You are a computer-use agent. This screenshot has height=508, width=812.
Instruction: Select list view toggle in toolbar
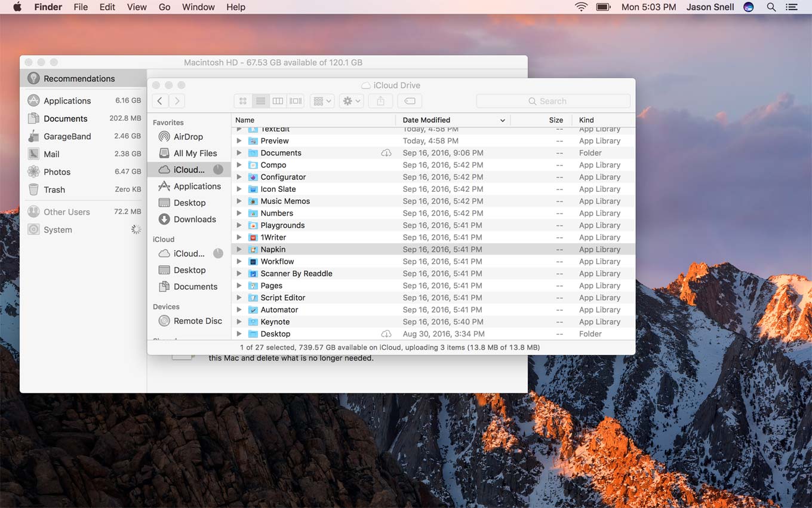pyautogui.click(x=260, y=101)
